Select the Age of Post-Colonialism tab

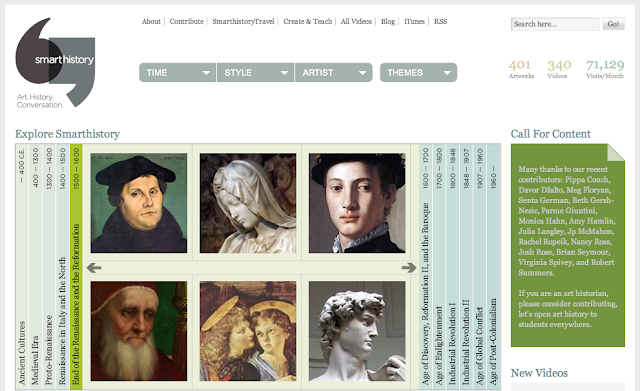493,266
